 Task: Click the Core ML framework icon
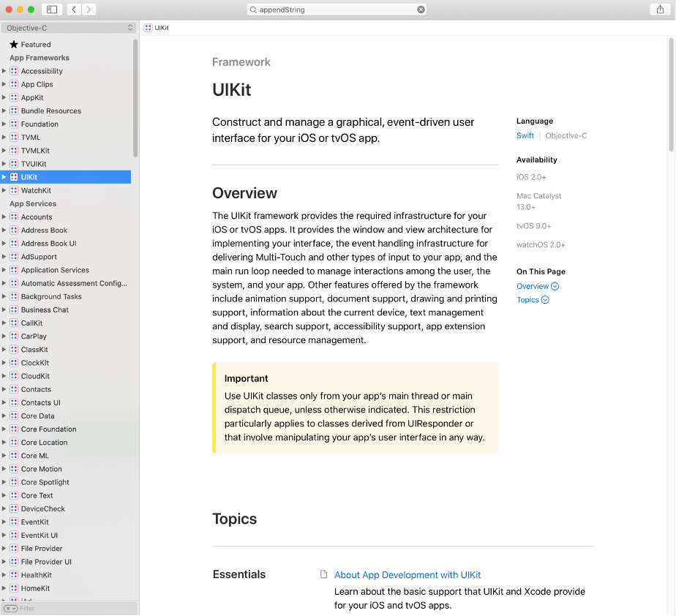point(14,456)
